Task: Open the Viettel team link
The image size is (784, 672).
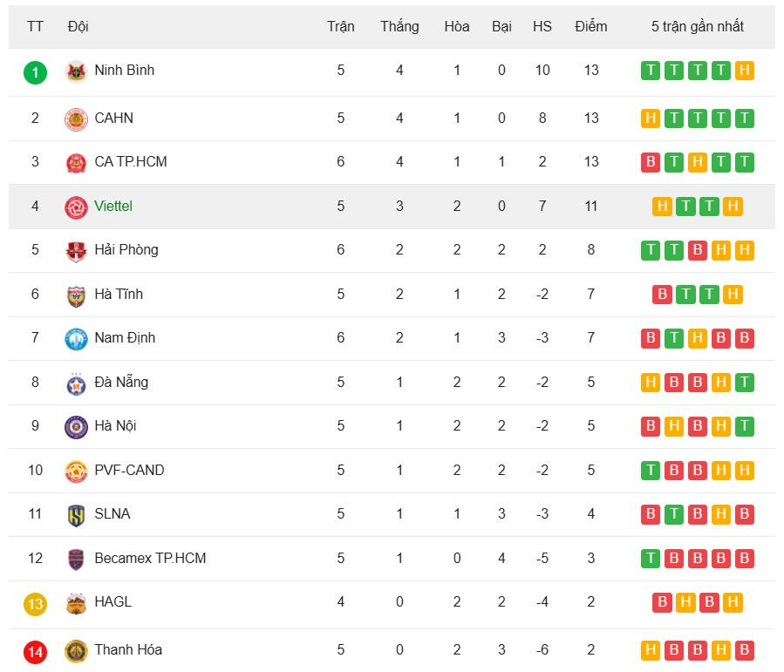Action: tap(113, 207)
